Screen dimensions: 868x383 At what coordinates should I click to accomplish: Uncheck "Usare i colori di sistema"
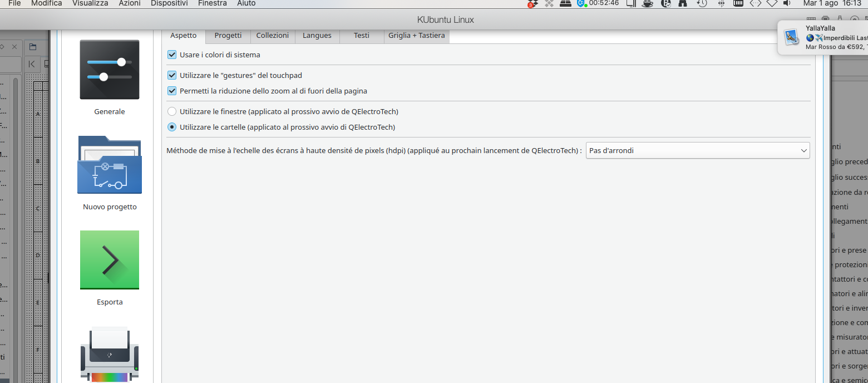click(172, 55)
